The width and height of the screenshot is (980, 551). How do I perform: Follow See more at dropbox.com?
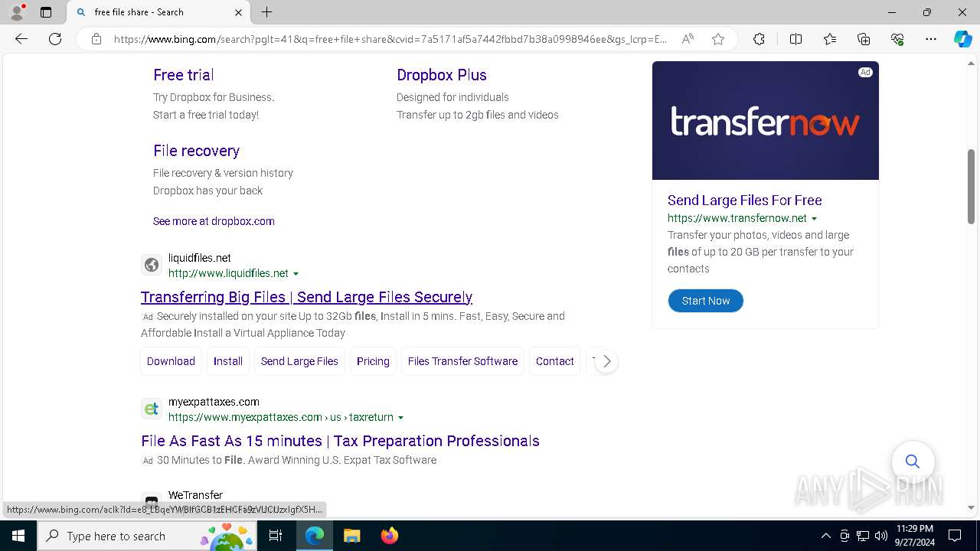(x=214, y=221)
